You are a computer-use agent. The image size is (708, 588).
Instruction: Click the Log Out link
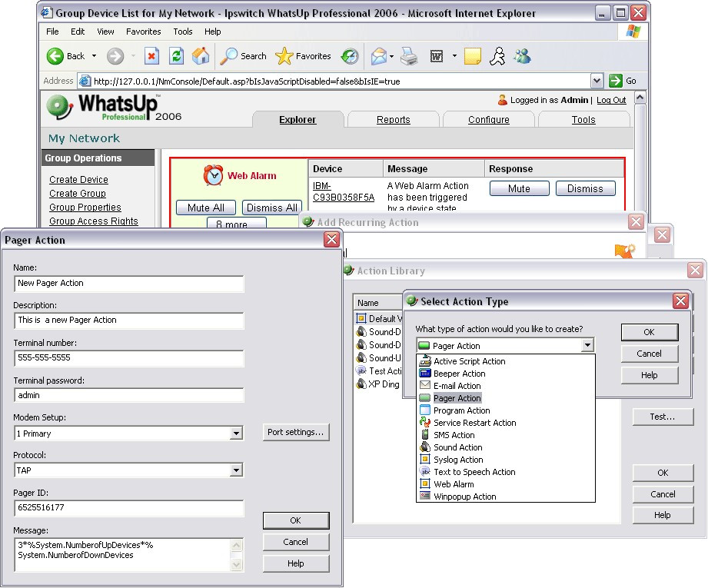[611, 100]
